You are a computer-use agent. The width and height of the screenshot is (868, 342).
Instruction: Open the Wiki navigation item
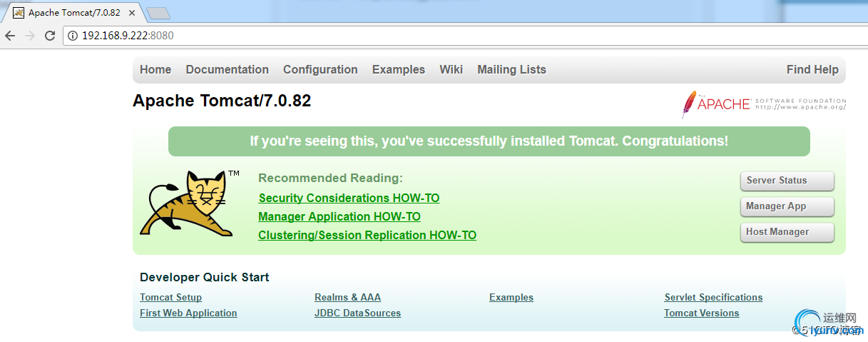pyautogui.click(x=451, y=69)
